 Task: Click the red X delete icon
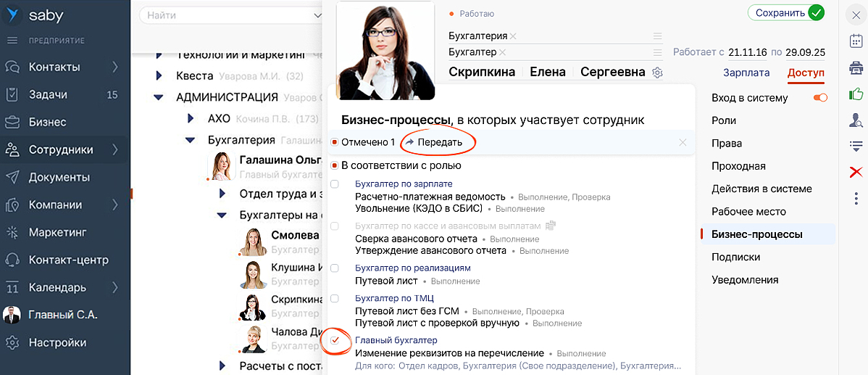pyautogui.click(x=856, y=172)
